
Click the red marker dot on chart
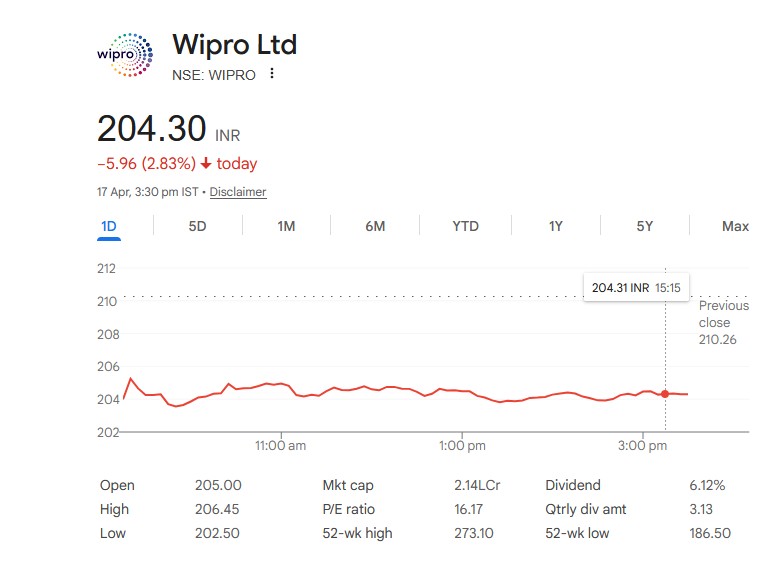[x=665, y=394]
